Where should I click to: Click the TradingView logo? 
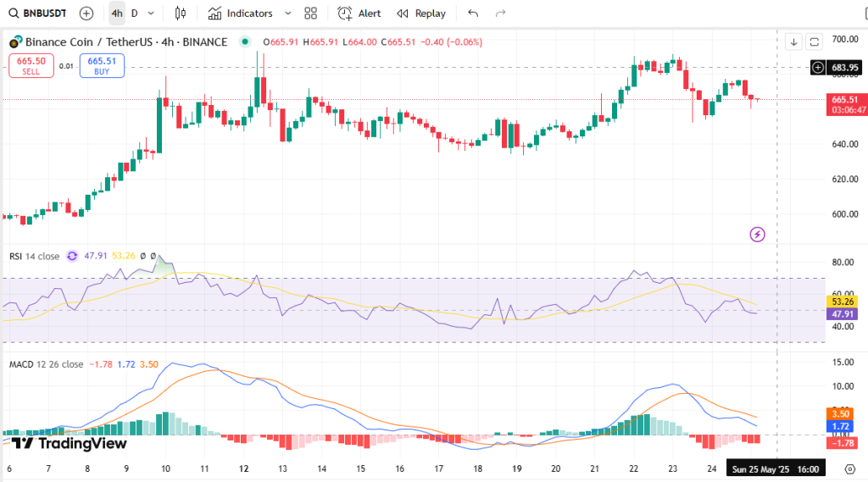tap(70, 443)
